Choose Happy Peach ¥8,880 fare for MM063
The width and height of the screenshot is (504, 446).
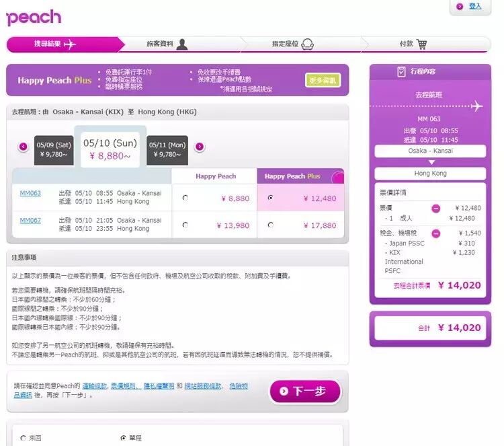(x=185, y=198)
